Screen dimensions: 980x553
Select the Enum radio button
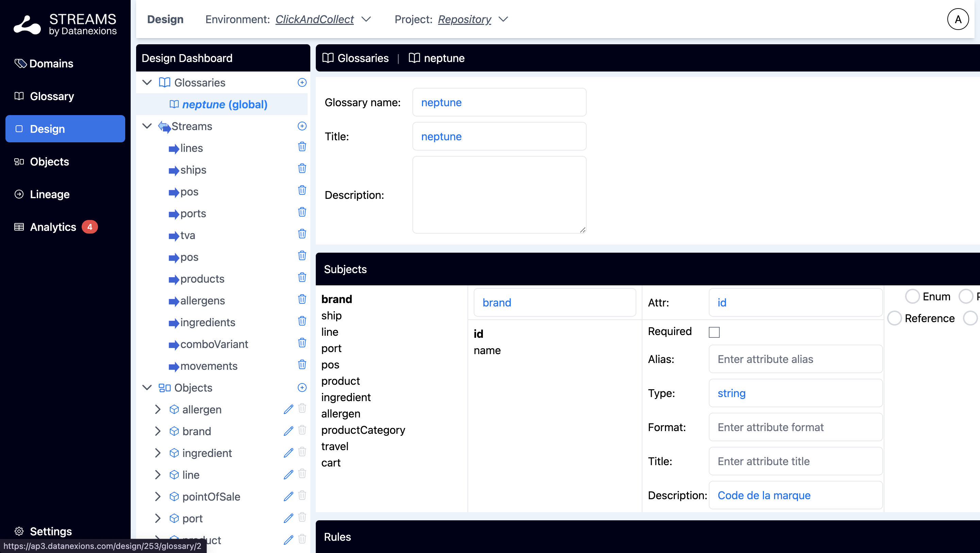pyautogui.click(x=912, y=297)
